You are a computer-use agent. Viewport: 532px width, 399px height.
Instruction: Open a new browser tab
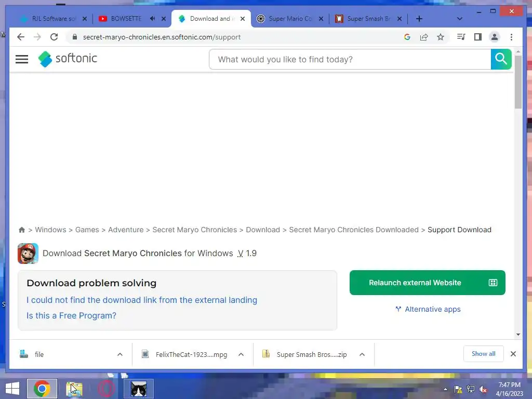[x=419, y=19]
